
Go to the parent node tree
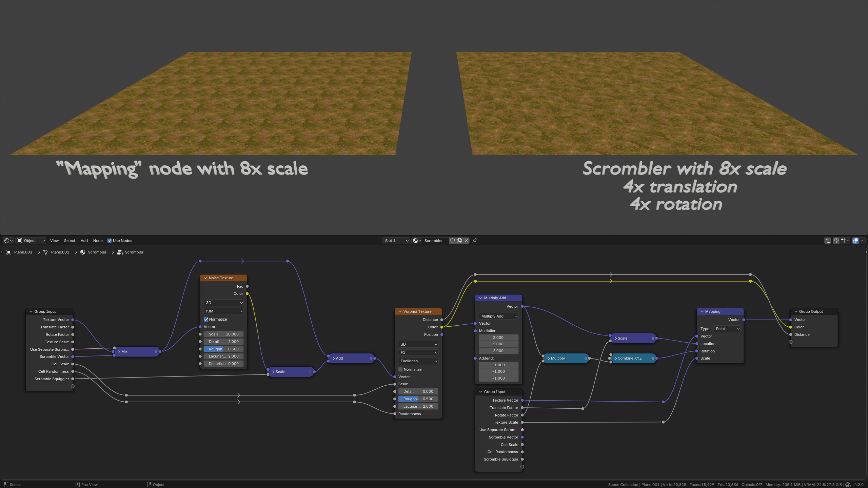coord(828,241)
